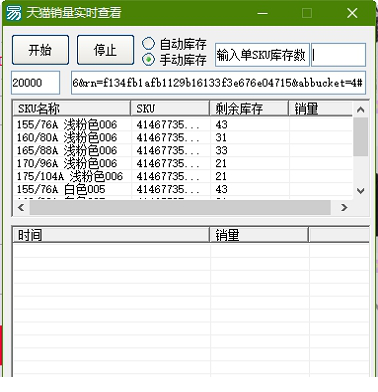
Task: Click the SKU list scroll left arrow
Action: click(21, 207)
